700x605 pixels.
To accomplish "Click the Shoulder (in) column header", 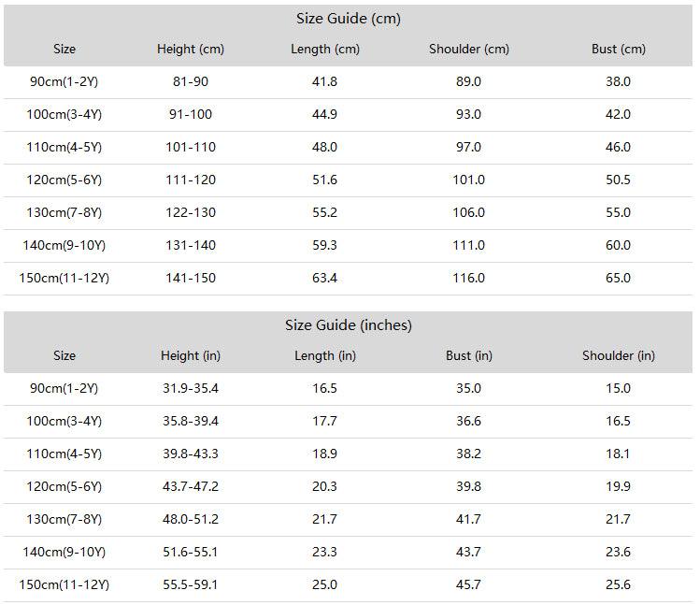I will pos(619,355).
